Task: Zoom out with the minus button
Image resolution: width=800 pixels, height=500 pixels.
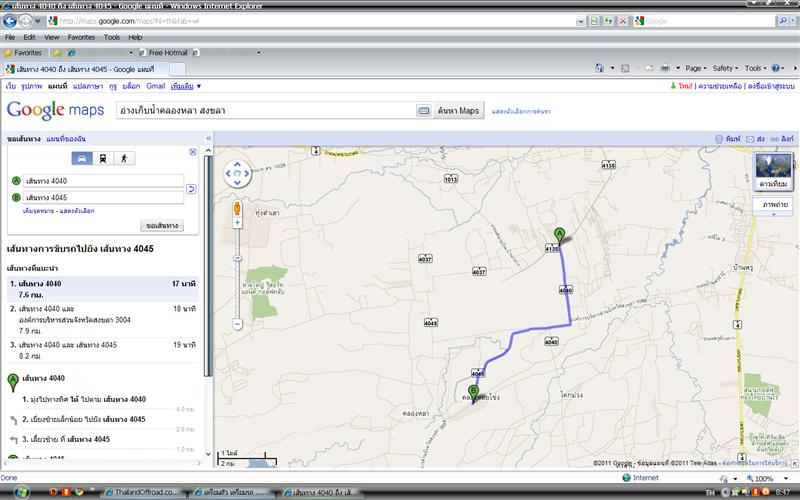Action: click(x=237, y=323)
